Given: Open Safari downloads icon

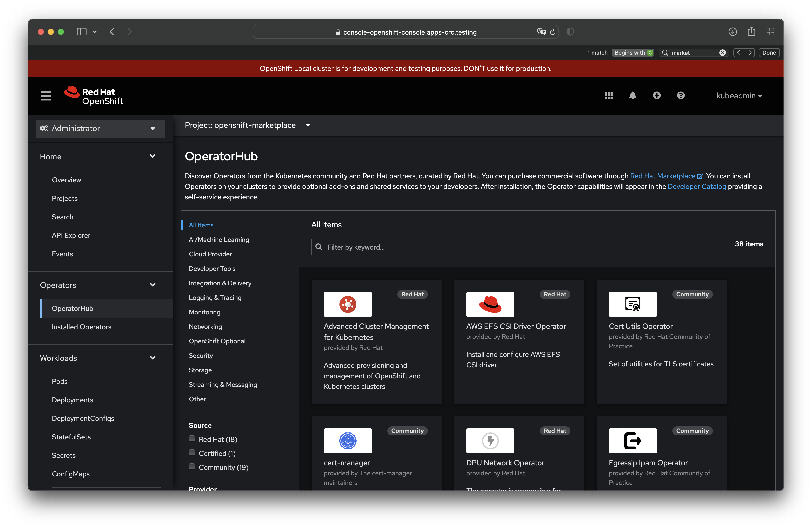Looking at the screenshot, I should click(732, 32).
